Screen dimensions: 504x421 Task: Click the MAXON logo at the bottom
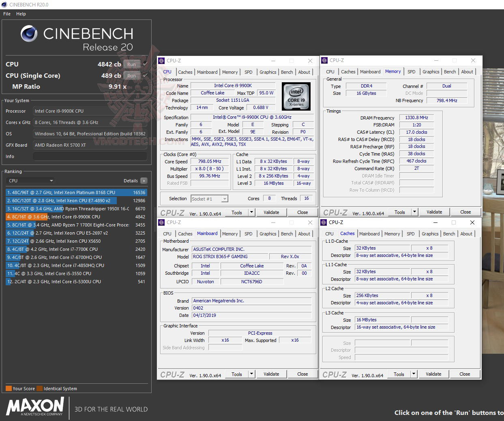[35, 406]
